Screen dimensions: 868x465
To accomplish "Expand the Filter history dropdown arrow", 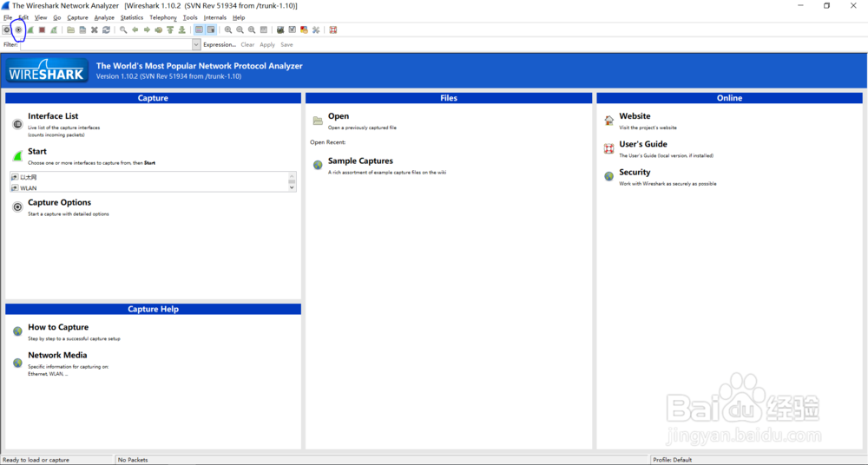I will [x=196, y=45].
